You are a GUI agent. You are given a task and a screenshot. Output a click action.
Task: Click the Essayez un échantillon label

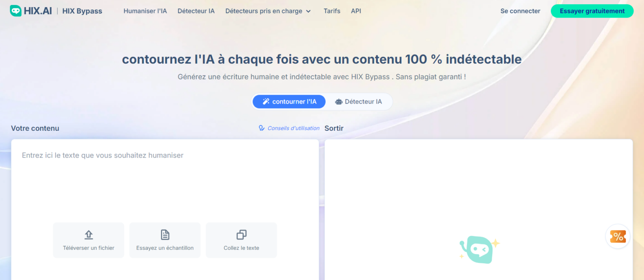tap(165, 248)
